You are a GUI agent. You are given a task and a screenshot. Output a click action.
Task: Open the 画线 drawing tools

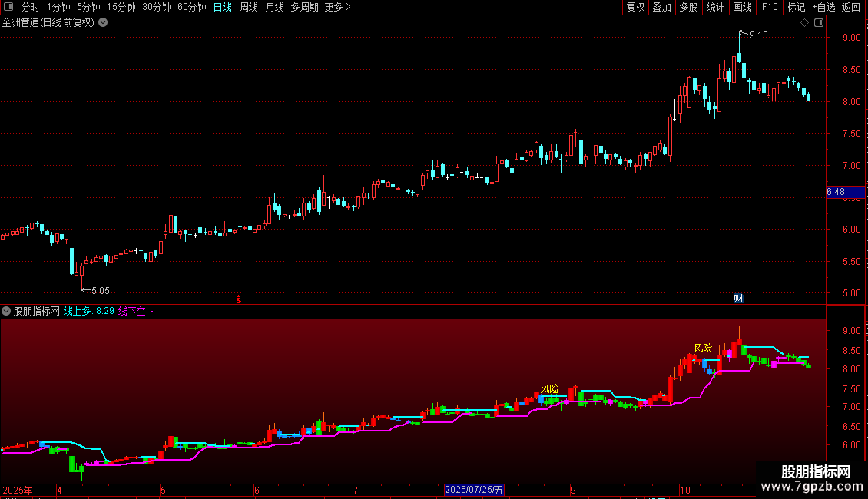pyautogui.click(x=742, y=7)
